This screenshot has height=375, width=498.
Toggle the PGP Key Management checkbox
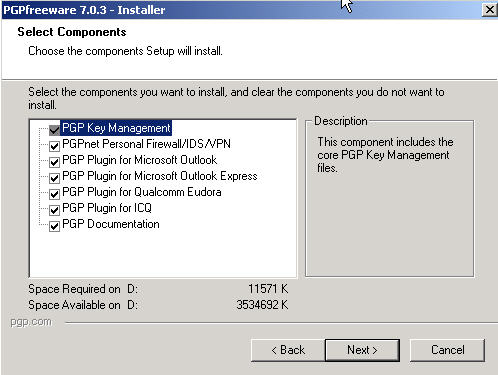pos(54,129)
